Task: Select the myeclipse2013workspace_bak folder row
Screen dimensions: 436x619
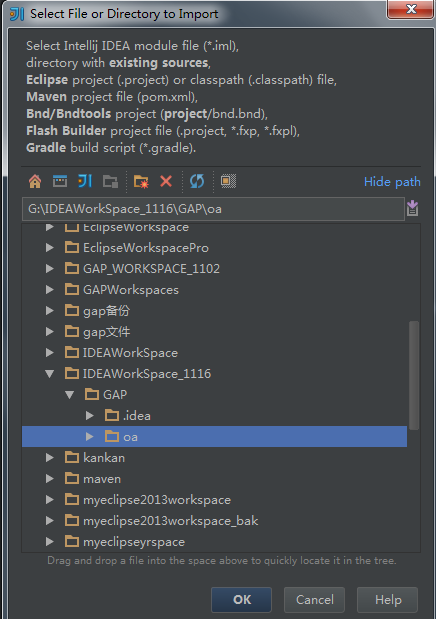Action: (x=214, y=520)
